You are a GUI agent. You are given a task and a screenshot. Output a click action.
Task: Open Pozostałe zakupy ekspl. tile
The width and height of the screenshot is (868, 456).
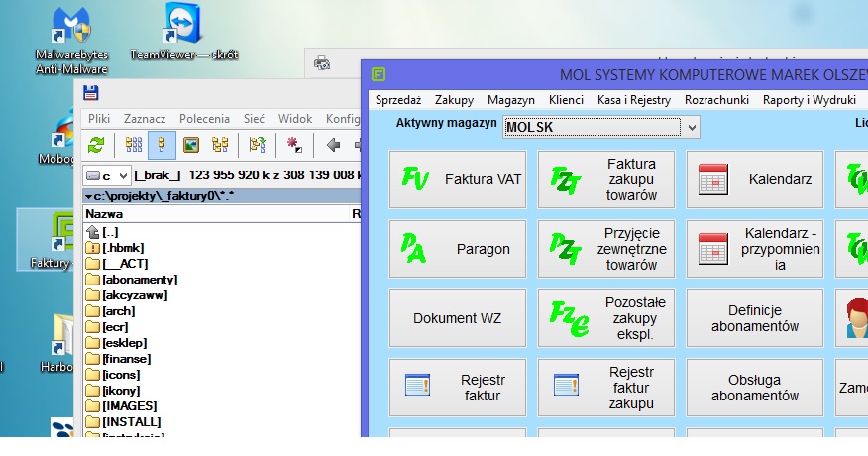coord(606,318)
